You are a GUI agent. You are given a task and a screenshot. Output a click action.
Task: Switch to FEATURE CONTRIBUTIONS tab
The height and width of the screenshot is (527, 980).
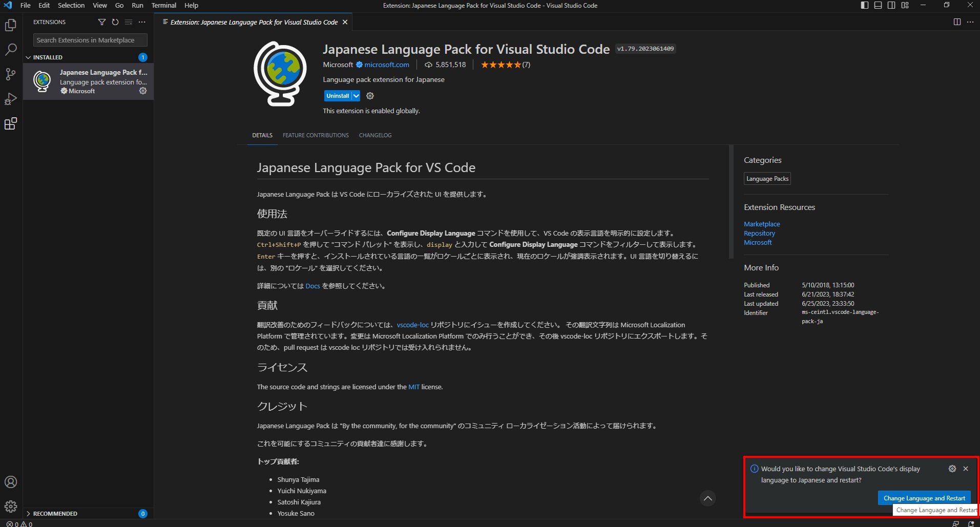pos(316,135)
